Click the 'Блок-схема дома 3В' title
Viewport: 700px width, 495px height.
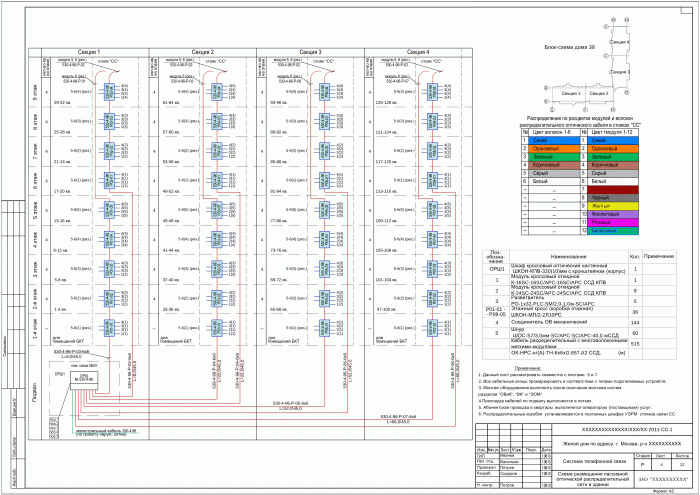coord(570,47)
